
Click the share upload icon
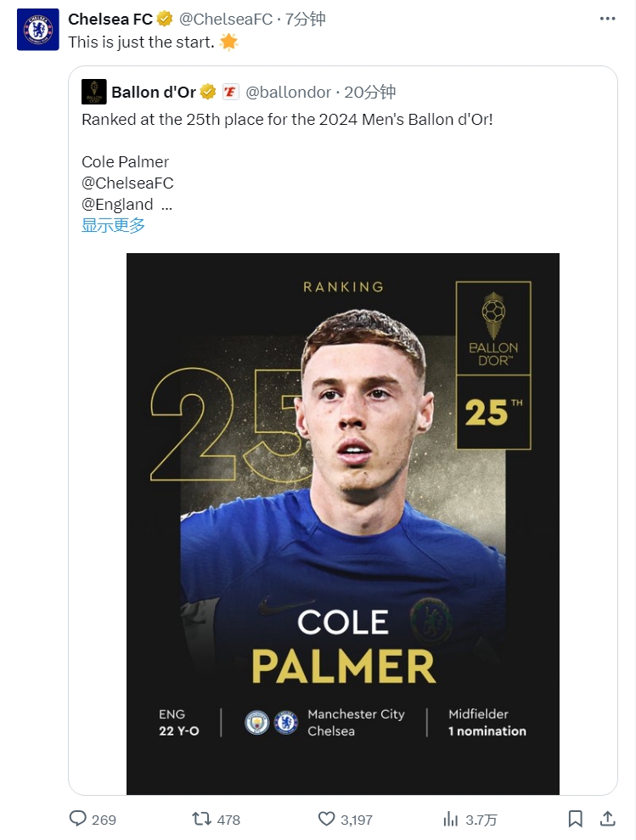coord(607,819)
